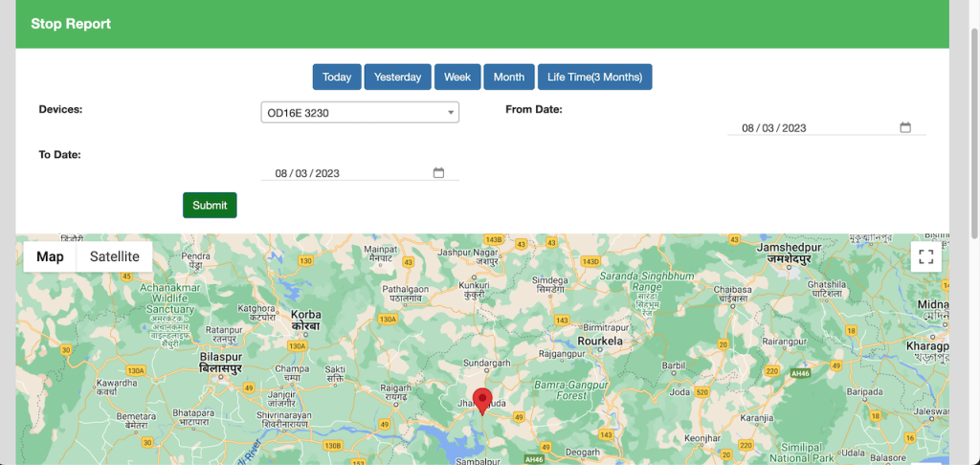Choose the Yesterday date range
The height and width of the screenshot is (465, 980).
[x=397, y=77]
